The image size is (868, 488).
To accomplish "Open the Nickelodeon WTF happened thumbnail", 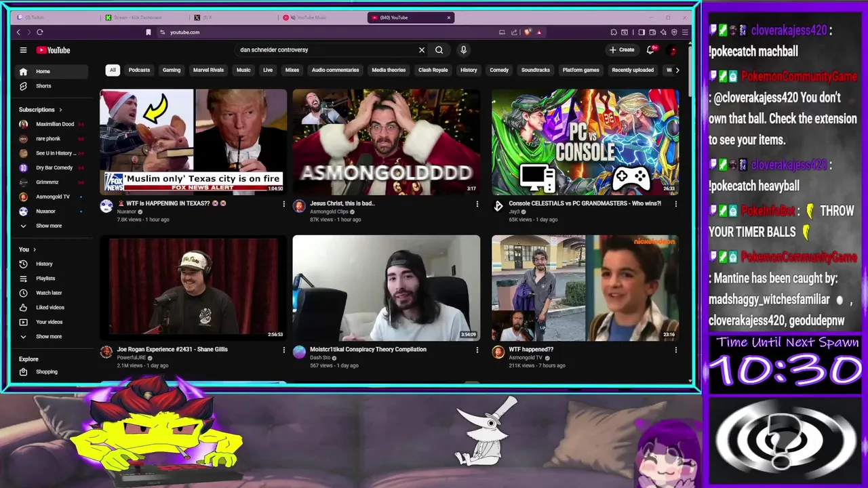I will pyautogui.click(x=585, y=288).
